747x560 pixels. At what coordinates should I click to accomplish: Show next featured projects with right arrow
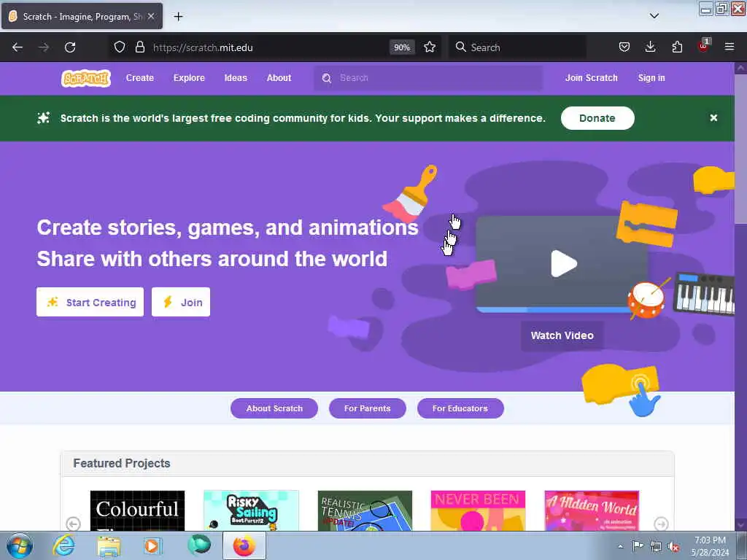click(x=661, y=524)
